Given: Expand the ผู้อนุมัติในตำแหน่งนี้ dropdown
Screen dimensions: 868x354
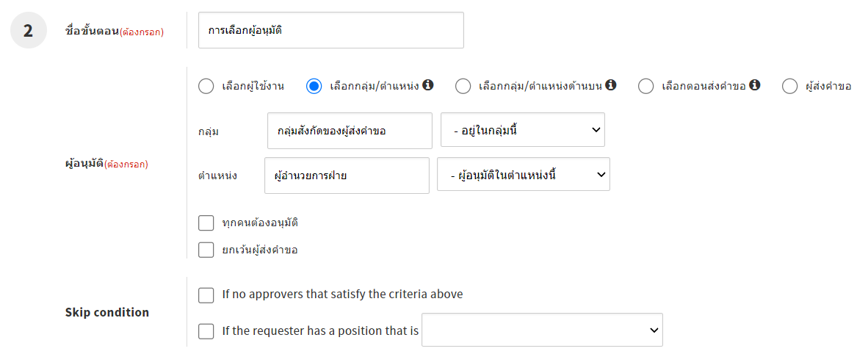Looking at the screenshot, I should pos(523,176).
